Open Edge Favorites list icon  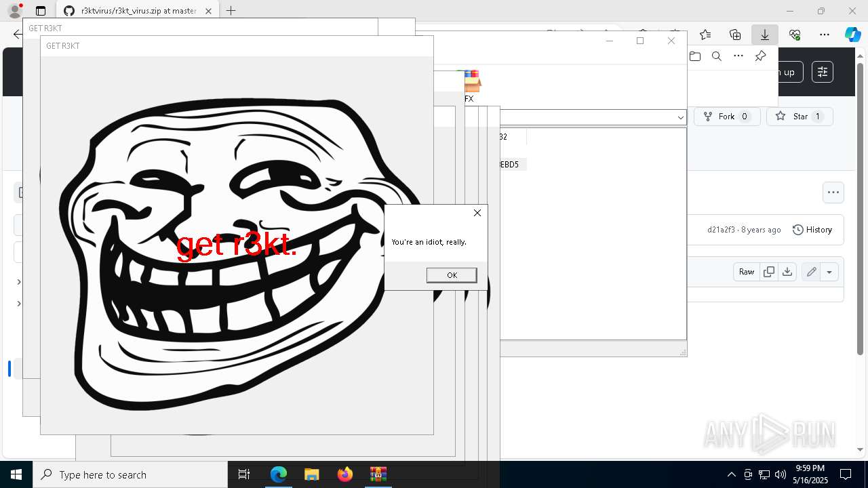705,35
